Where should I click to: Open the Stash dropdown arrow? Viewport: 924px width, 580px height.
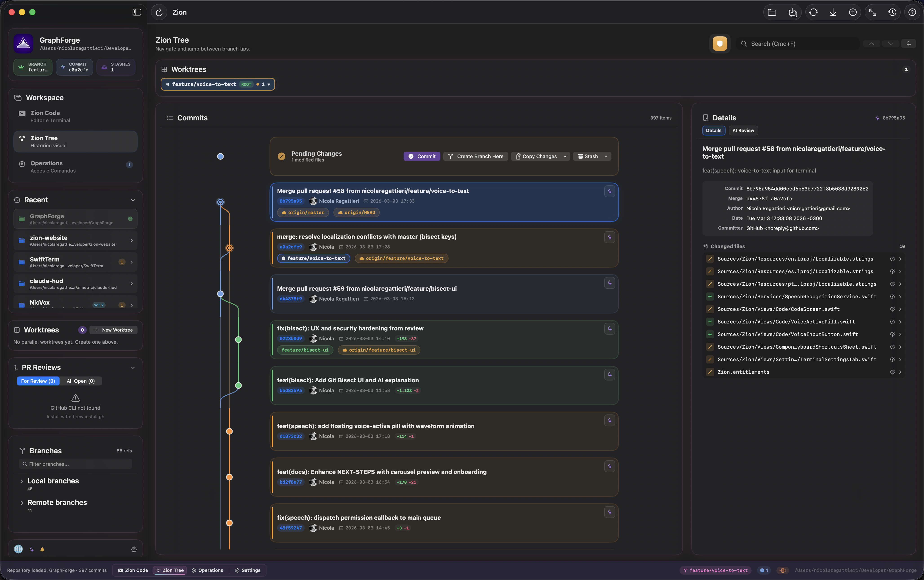coord(606,157)
